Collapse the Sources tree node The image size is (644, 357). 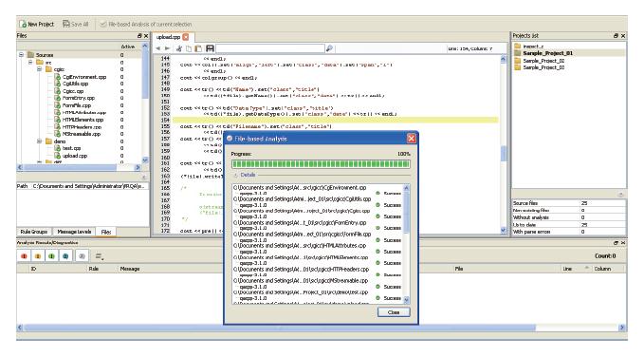coord(22,54)
